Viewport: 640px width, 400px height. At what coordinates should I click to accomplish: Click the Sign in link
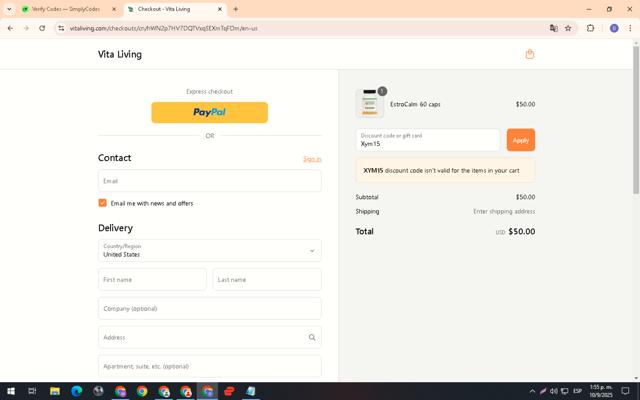pyautogui.click(x=312, y=159)
